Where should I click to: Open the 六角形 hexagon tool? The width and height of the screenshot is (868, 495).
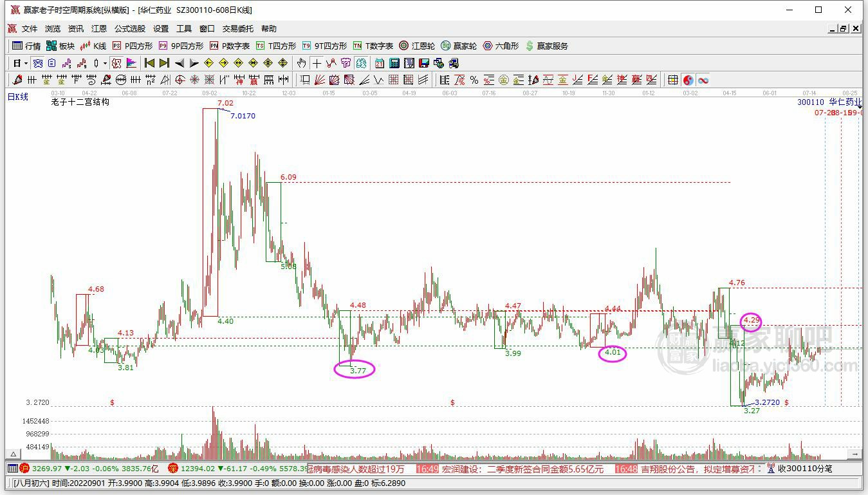[x=501, y=46]
